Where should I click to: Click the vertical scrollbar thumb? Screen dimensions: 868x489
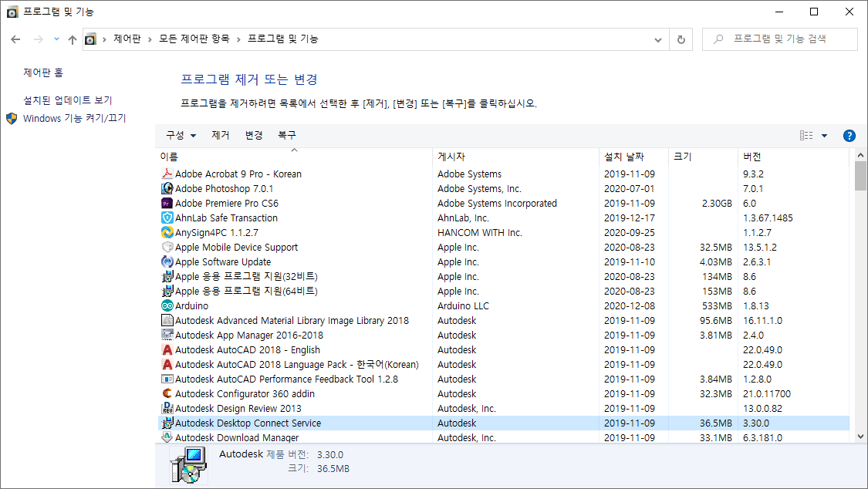(860, 176)
